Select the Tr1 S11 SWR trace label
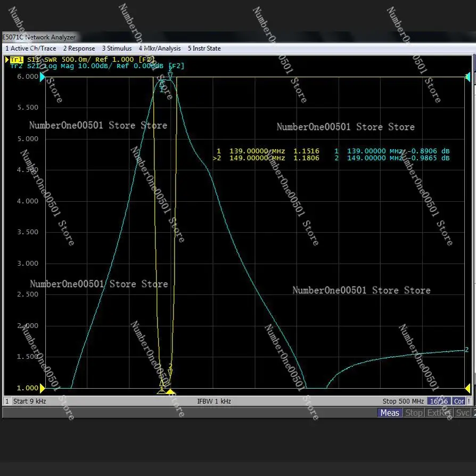476x476 pixels. pyautogui.click(x=82, y=60)
